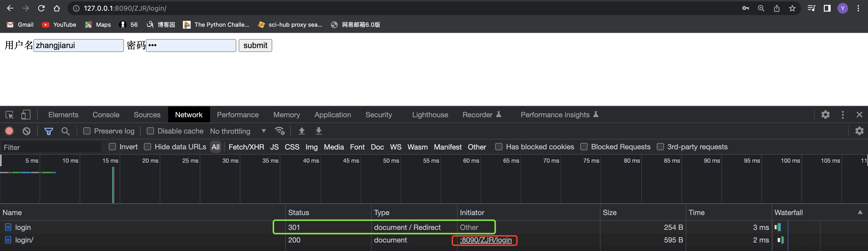
Task: Open Chrome's three-dot menu
Action: pyautogui.click(x=858, y=8)
